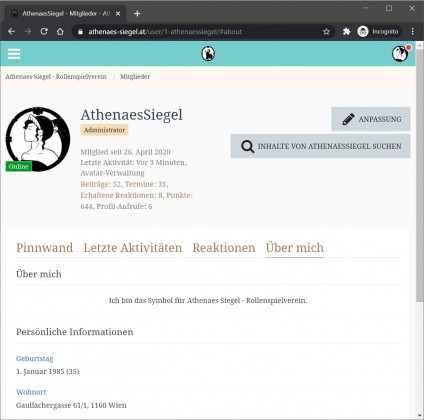Switch to the Pinnwand tab
The image size is (424, 420).
tap(45, 248)
